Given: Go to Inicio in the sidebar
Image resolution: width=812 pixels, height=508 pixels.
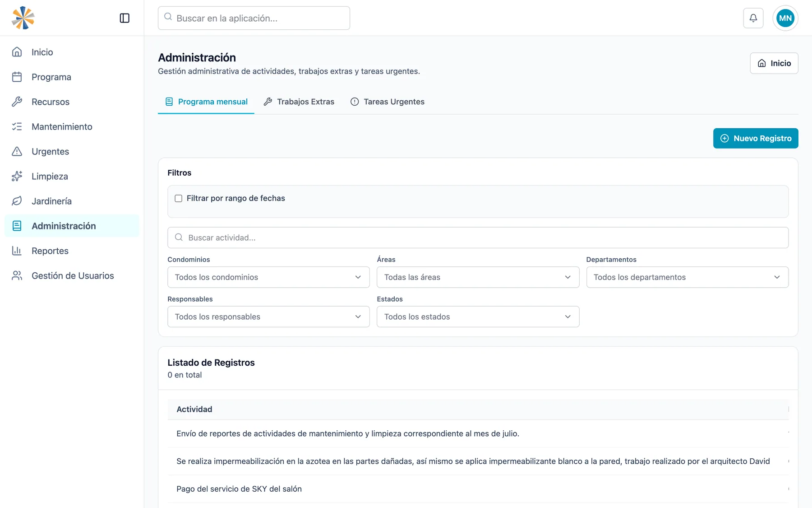Looking at the screenshot, I should (x=72, y=52).
